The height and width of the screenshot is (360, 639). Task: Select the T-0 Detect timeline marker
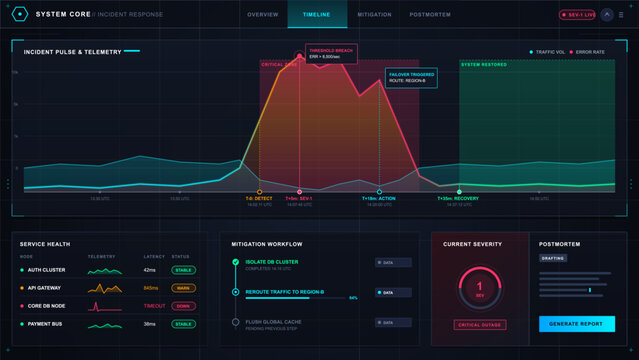[259, 192]
